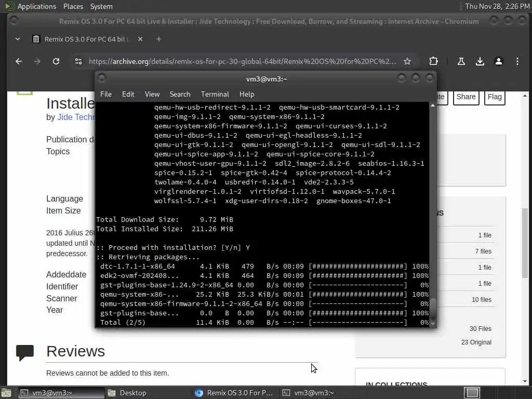This screenshot has height=399, width=532.
Task: Open terminal View menu
Action: [152, 95]
